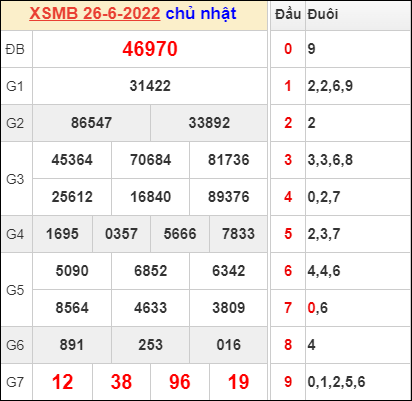Open the XSMB 26-6-2022 link

pyautogui.click(x=95, y=14)
